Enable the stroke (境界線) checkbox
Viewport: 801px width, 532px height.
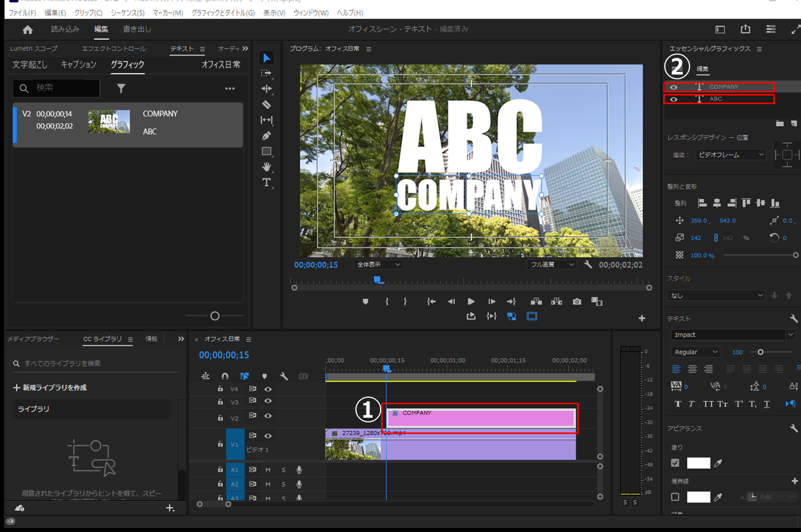tap(675, 497)
